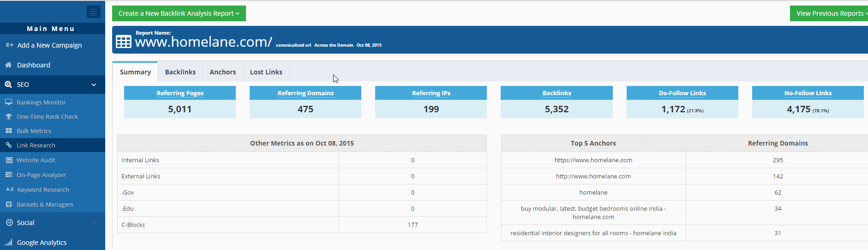Click the plain homelane anchor row
The height and width of the screenshot is (250, 868).
(593, 192)
